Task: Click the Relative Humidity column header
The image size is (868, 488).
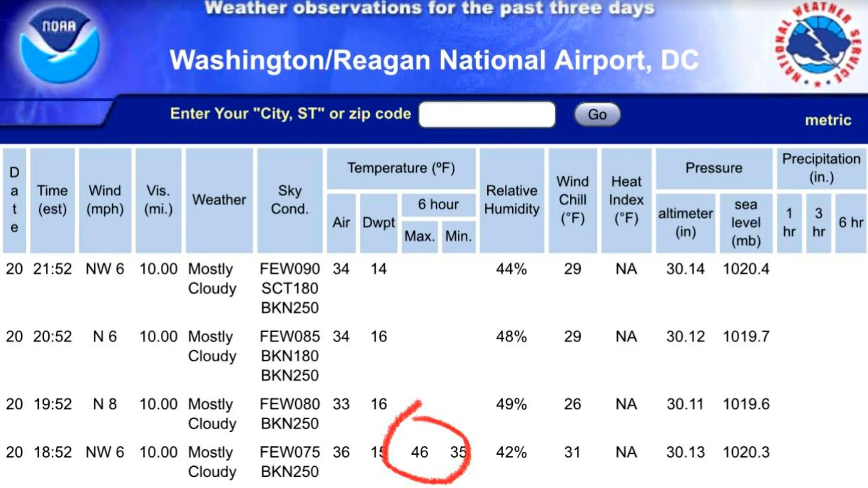Action: [512, 200]
